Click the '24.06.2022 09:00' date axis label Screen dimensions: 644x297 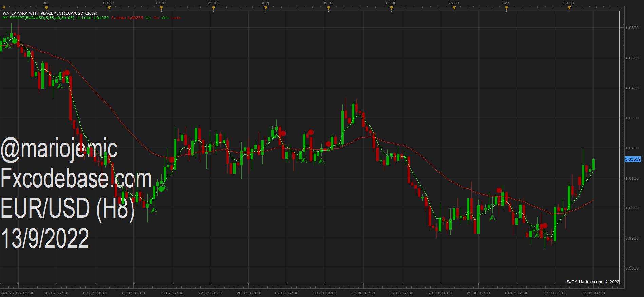tap(17, 293)
